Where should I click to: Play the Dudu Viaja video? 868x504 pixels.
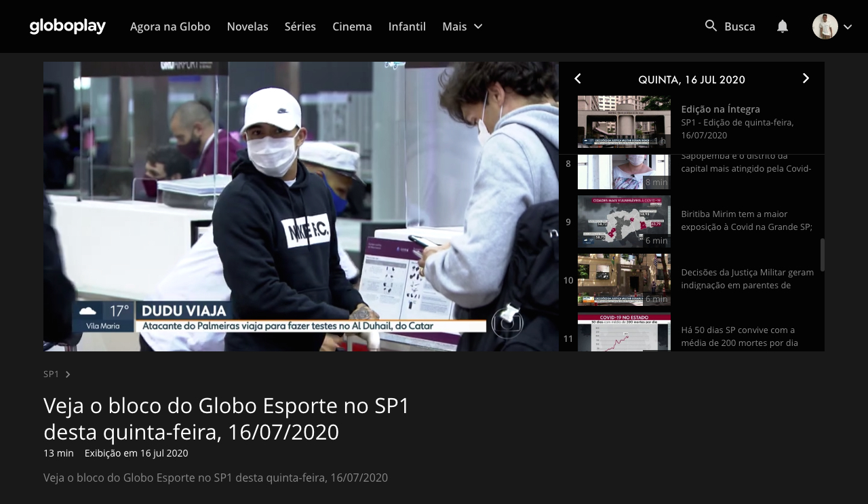[301, 206]
